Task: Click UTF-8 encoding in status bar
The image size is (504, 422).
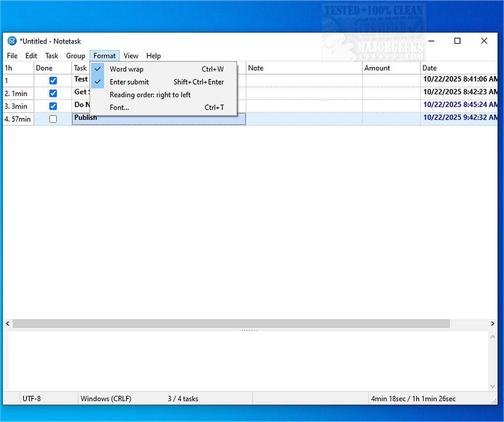Action: point(32,399)
